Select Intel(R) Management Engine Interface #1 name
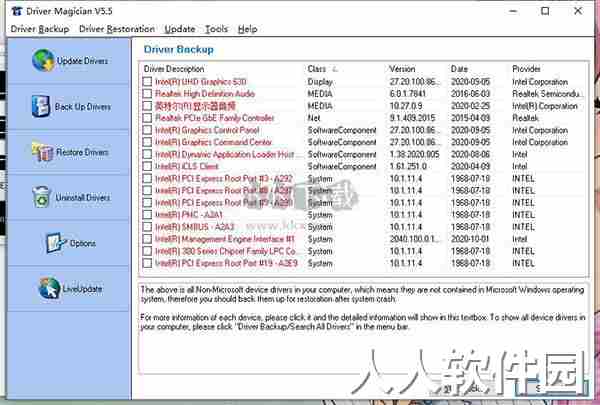The height and width of the screenshot is (405, 600). click(x=225, y=239)
